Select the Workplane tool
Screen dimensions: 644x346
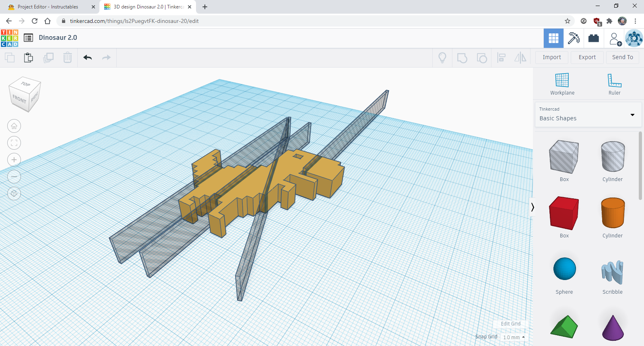[x=562, y=84]
